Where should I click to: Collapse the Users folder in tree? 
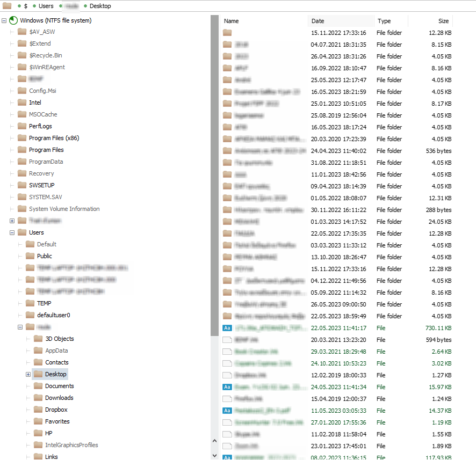[12, 232]
